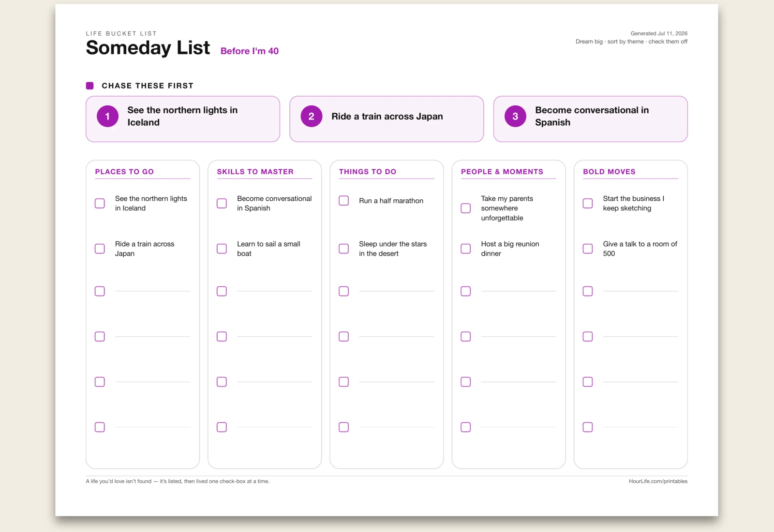Click the number 3 priority badge
The width and height of the screenshot is (774, 532).
[515, 117]
